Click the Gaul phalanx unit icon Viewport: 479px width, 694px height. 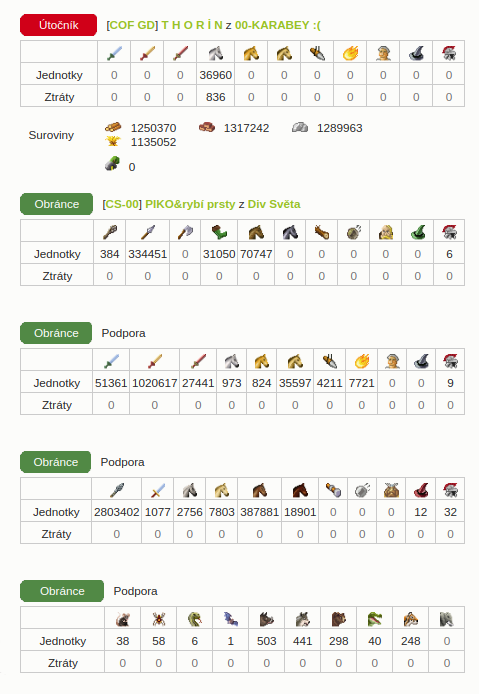(x=116, y=490)
